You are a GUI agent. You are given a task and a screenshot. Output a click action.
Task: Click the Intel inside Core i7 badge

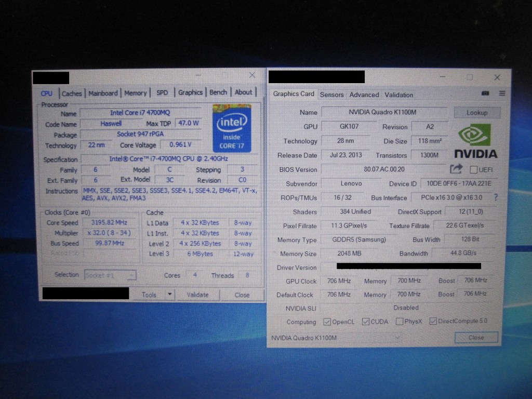pos(232,128)
